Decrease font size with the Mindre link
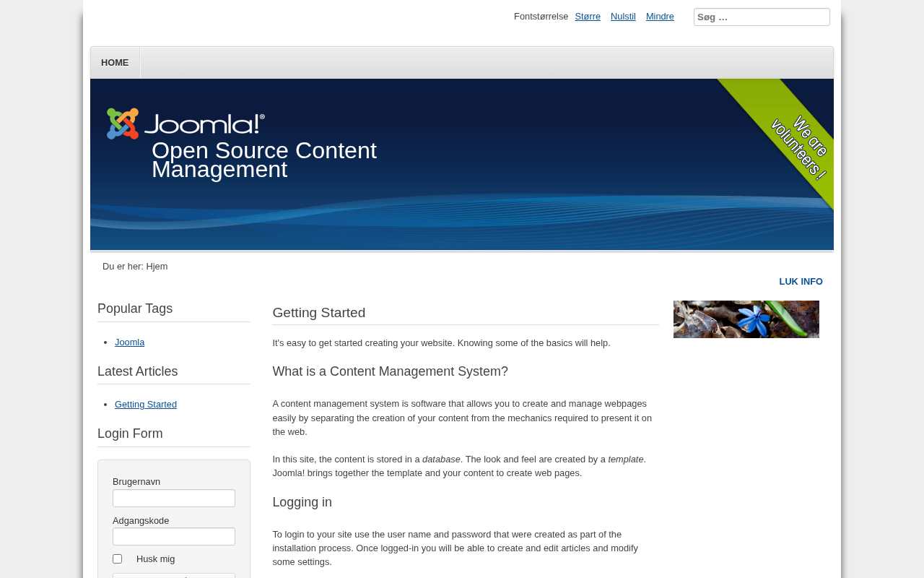 [660, 17]
